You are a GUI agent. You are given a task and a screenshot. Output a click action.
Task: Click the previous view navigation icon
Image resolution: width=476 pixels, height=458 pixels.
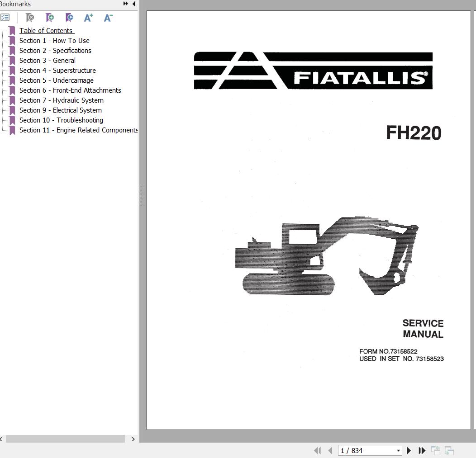(436, 450)
